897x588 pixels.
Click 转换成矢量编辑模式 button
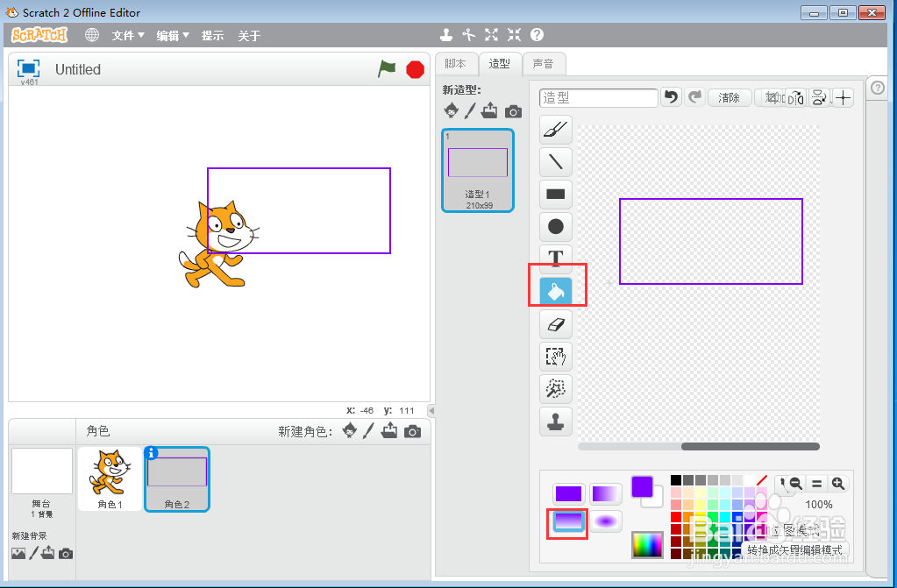click(795, 549)
